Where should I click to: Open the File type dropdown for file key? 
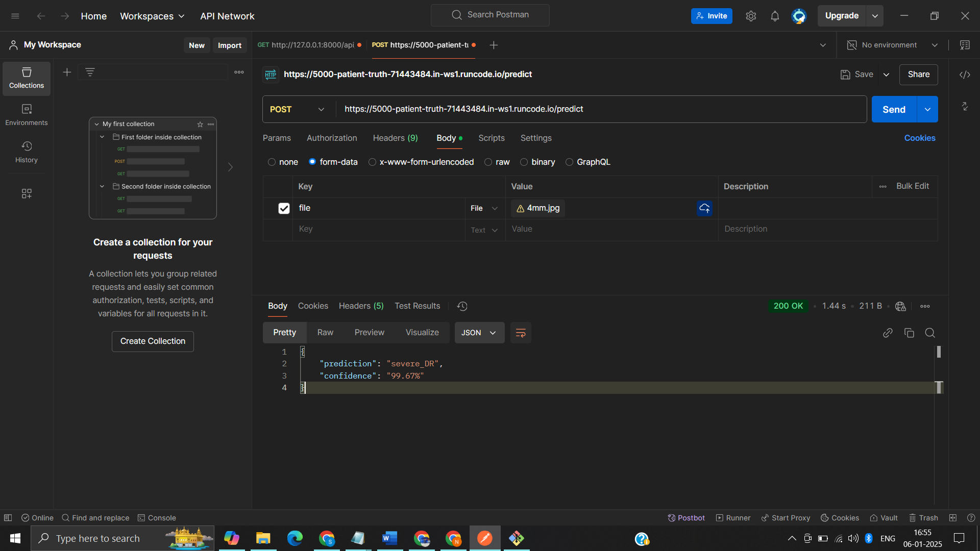click(x=483, y=208)
